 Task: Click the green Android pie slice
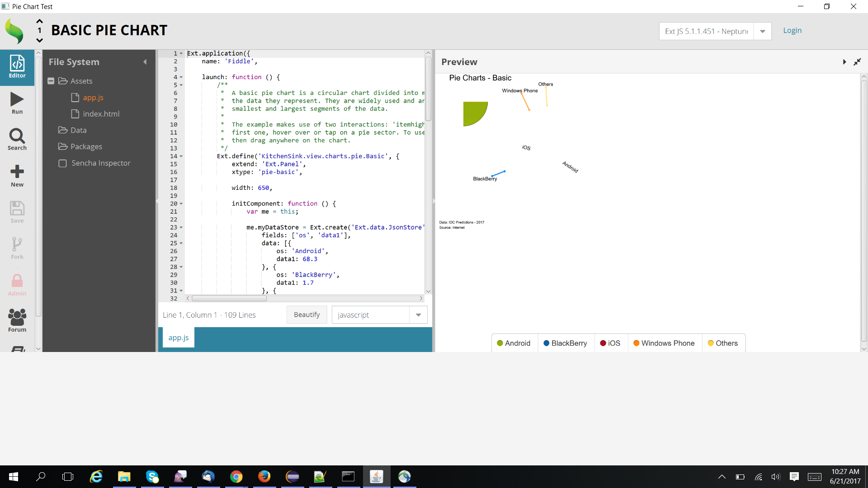pyautogui.click(x=473, y=112)
